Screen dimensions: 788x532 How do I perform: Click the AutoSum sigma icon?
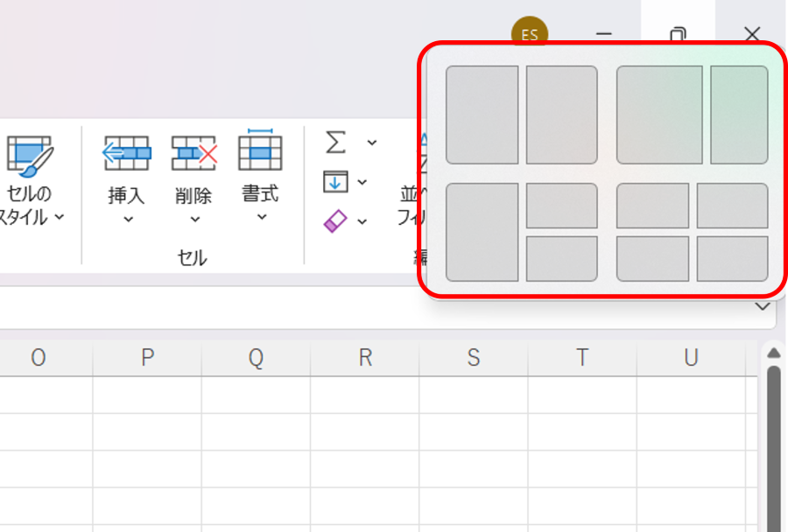(335, 142)
